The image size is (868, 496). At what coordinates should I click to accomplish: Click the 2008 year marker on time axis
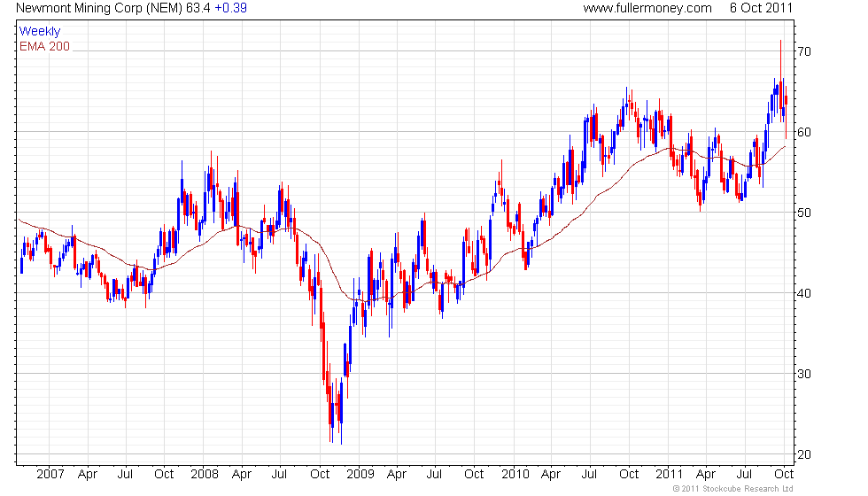coord(205,474)
